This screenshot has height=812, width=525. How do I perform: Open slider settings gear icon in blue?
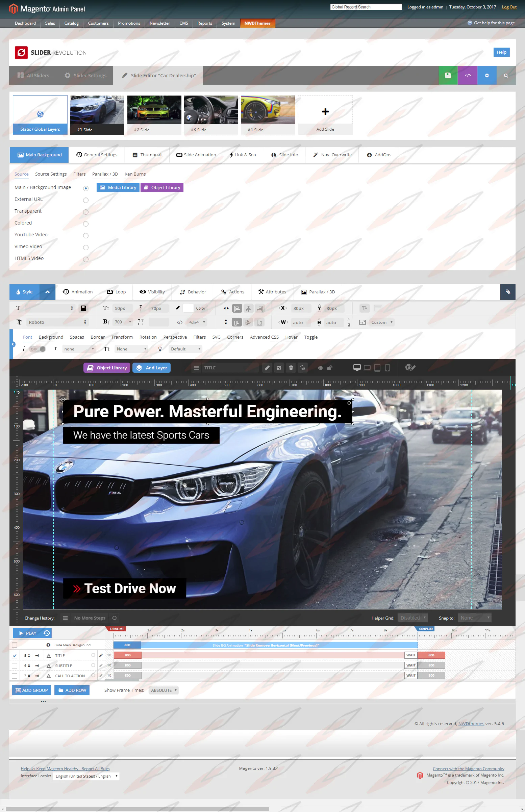coord(487,75)
